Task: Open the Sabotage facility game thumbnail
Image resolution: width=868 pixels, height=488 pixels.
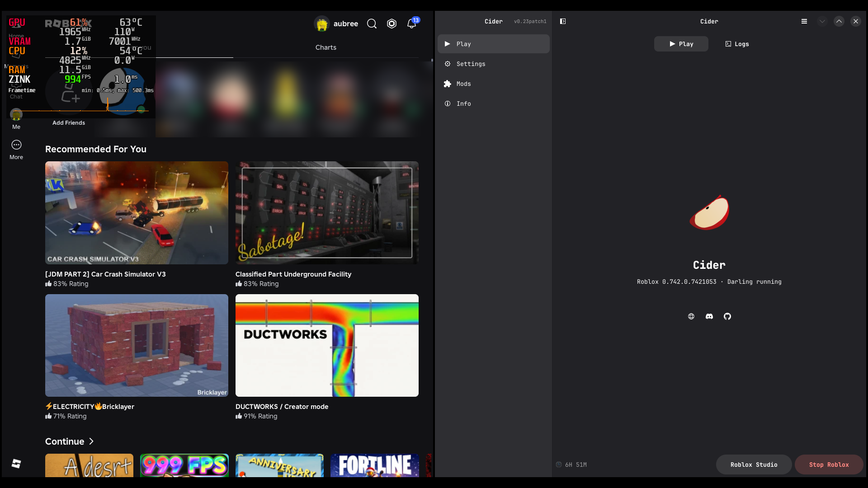Action: point(327,213)
